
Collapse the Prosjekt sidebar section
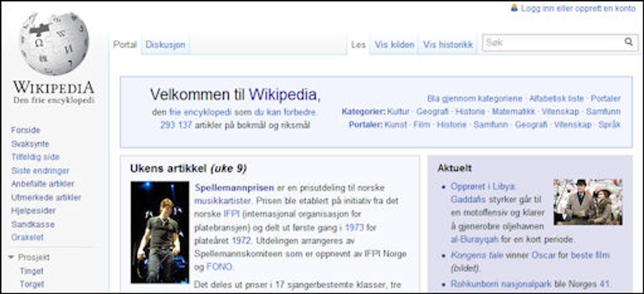11,257
